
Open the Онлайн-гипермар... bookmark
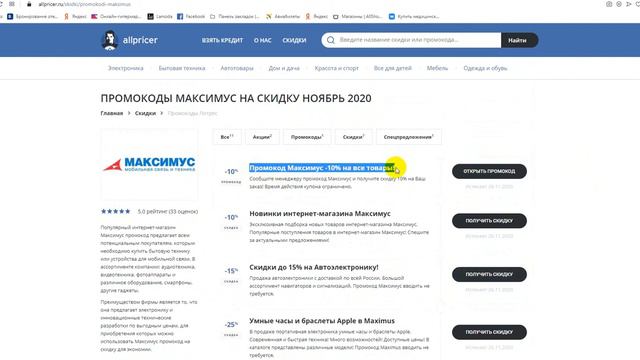[116, 16]
